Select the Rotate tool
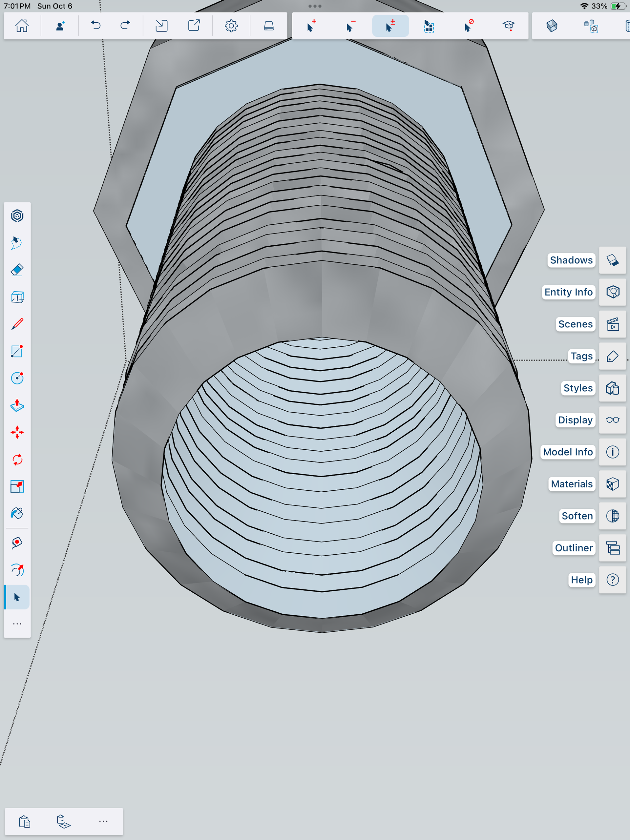Screen dimensions: 630x840 click(17, 460)
